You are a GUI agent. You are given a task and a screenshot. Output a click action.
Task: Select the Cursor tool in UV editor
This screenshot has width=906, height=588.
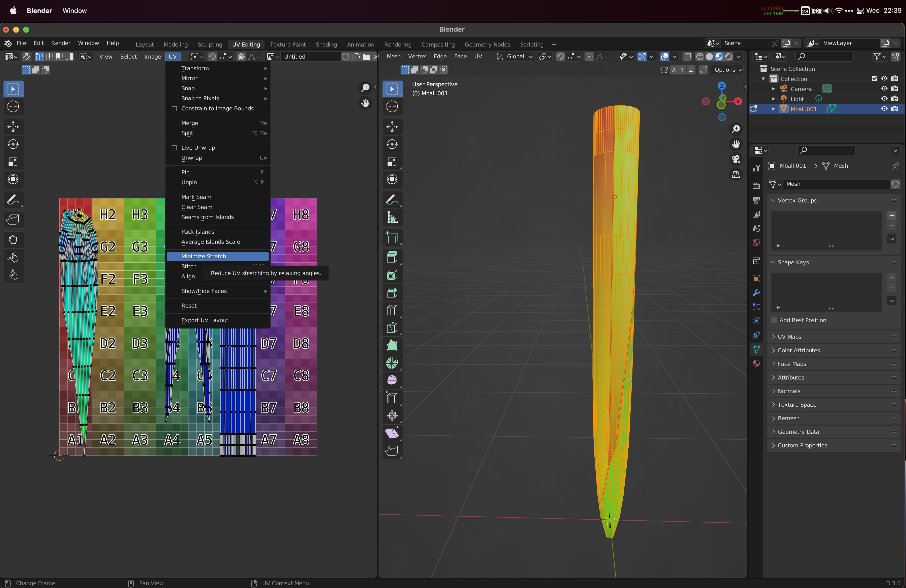tap(13, 106)
